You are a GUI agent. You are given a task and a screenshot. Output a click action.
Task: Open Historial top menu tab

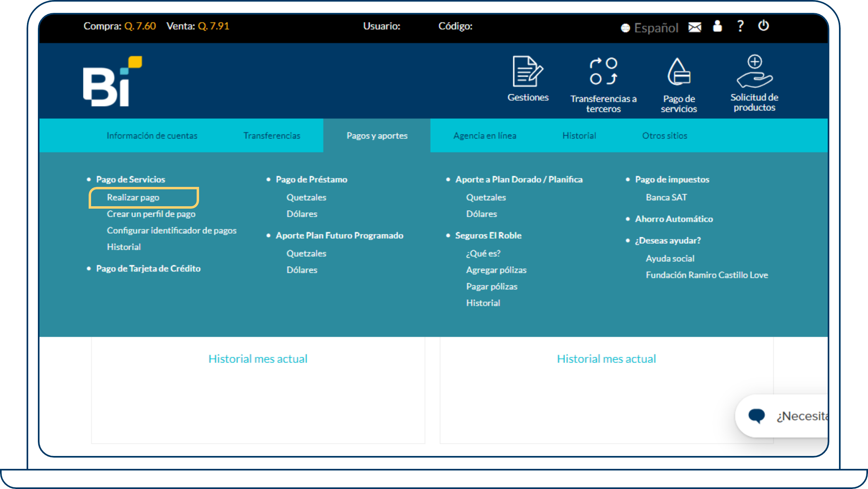(x=579, y=136)
